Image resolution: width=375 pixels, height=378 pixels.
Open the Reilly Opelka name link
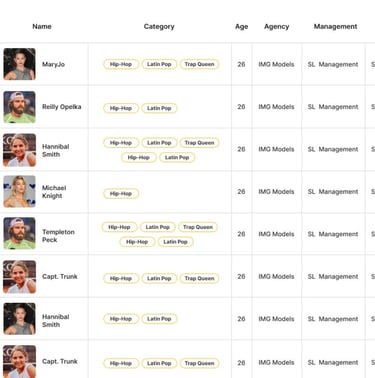(x=62, y=107)
